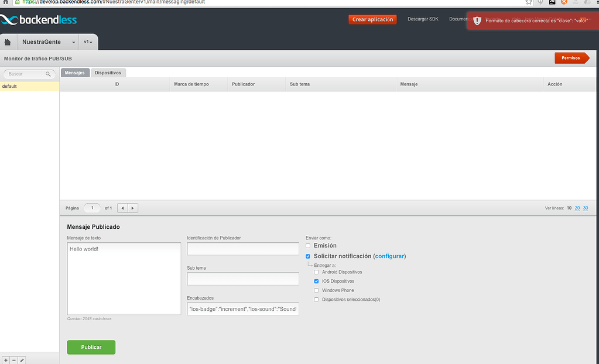The width and height of the screenshot is (599, 364).
Task: Click the Backendless logo
Action: [x=39, y=19]
